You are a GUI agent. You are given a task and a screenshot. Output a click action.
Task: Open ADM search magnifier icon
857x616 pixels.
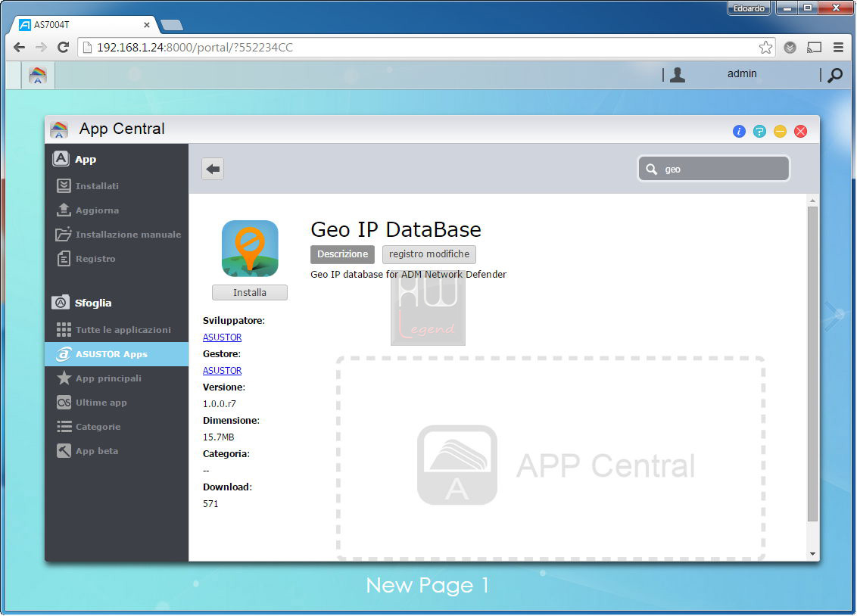[834, 75]
